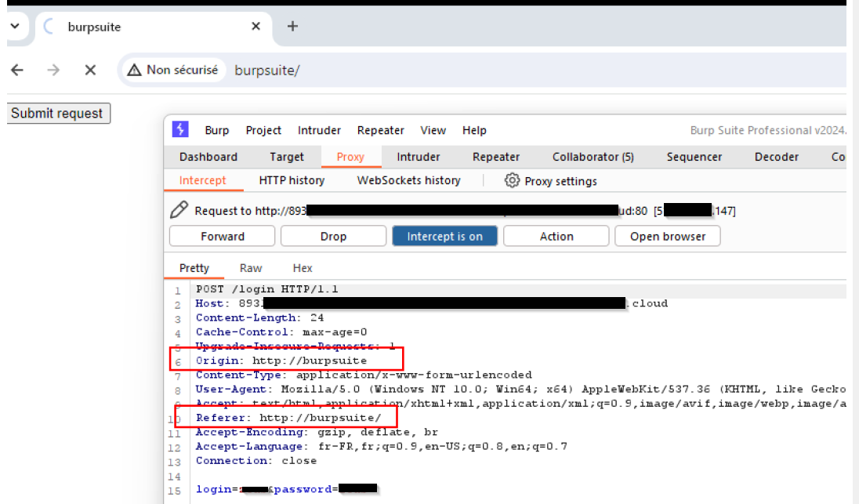Click the browser tab titled burpsuite
The height and width of the screenshot is (504, 859).
point(154,27)
